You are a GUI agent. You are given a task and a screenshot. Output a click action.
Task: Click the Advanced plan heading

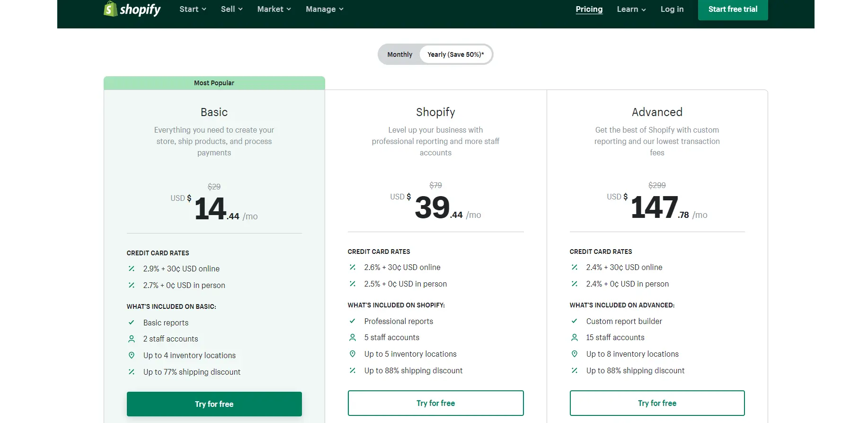tap(657, 112)
